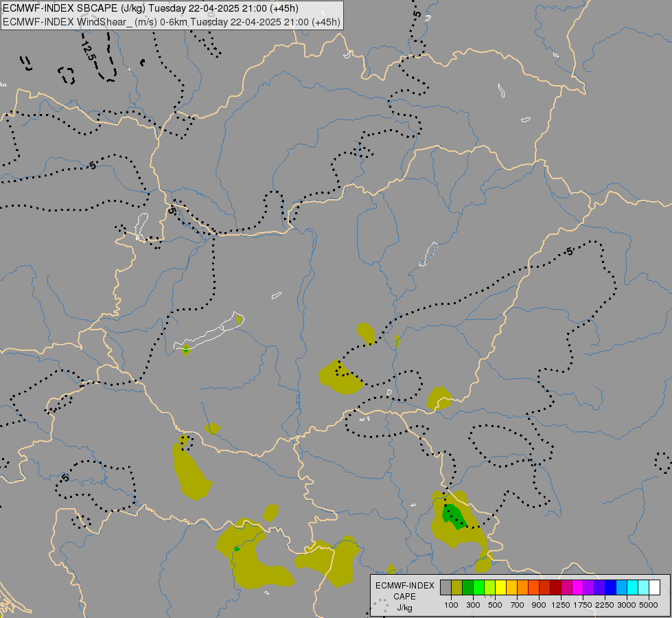Click the 'J/kg' unit text in the legend
The height and width of the screenshot is (618, 672).
point(404,608)
